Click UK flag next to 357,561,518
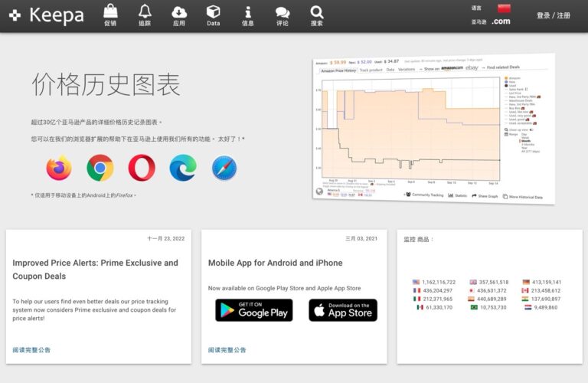The height and width of the screenshot is (383, 588). pos(473,282)
